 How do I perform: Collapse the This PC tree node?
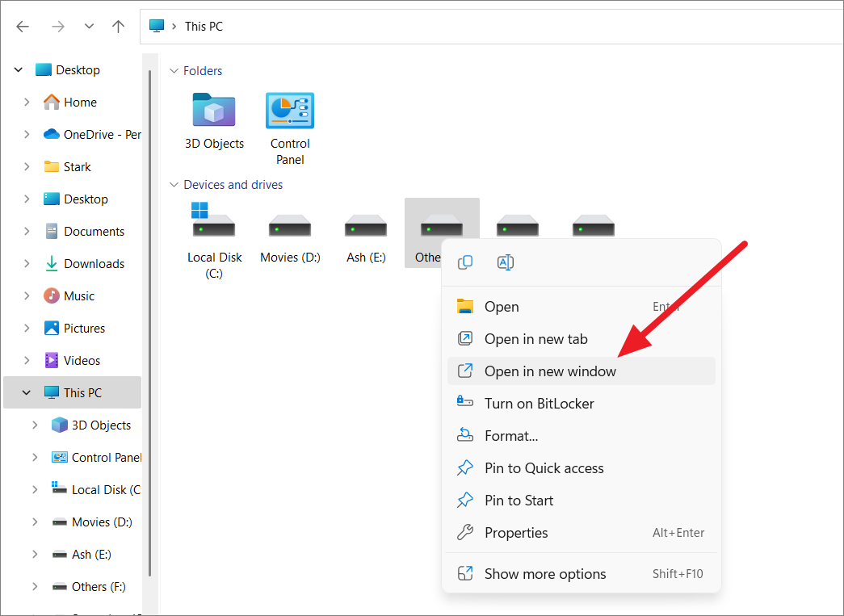[x=27, y=392]
